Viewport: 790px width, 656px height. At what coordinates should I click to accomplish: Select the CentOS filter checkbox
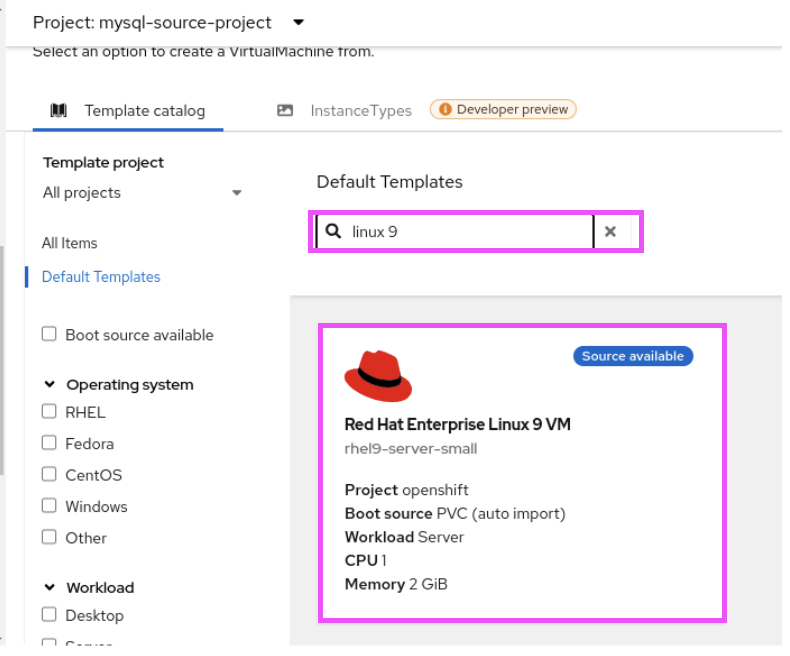pyautogui.click(x=49, y=475)
